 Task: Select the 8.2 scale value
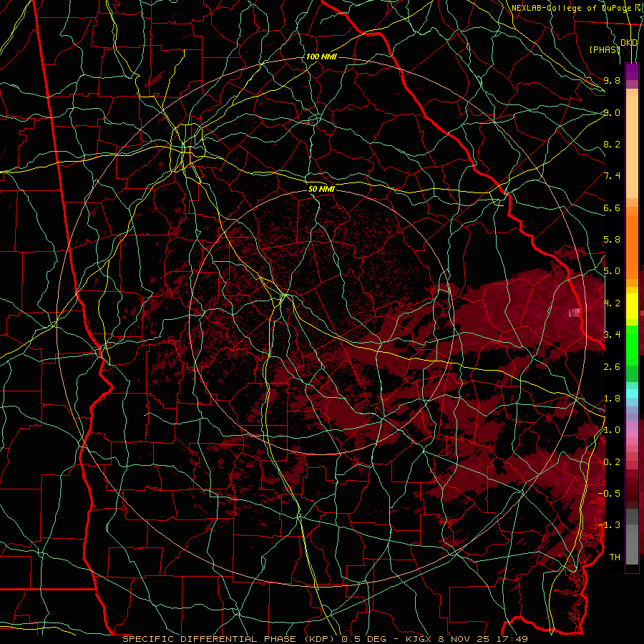612,144
